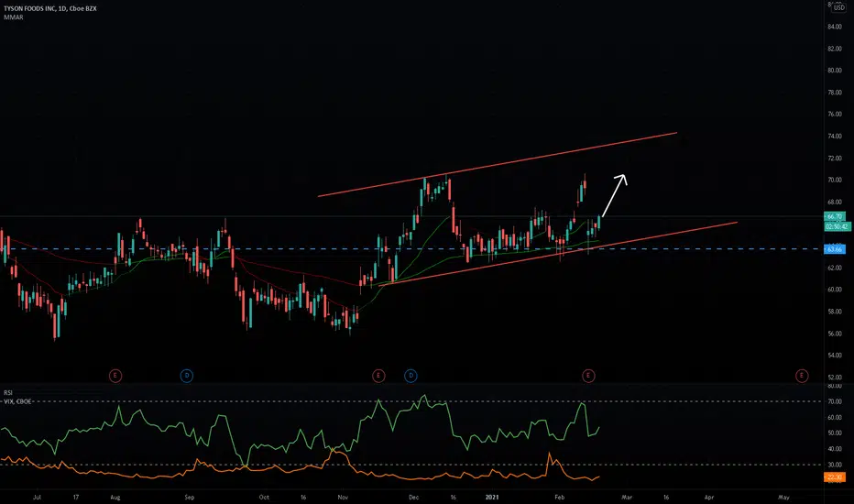Open the November earnings (E) marker
This screenshot has width=854, height=504.
(378, 376)
